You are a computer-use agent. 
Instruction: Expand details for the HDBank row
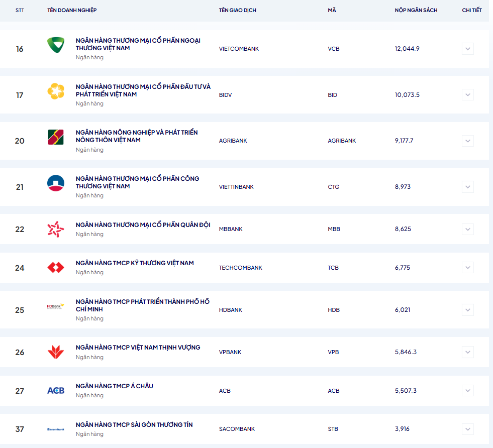tap(467, 310)
